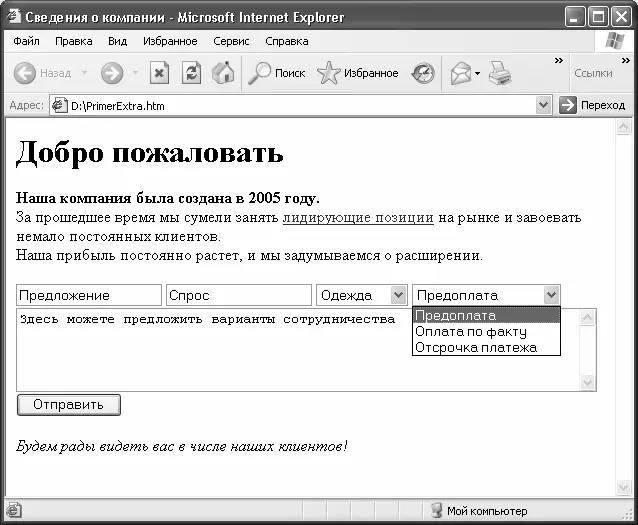The image size is (638, 525).
Task: Click the page icon in the address bar
Action: [x=60, y=105]
